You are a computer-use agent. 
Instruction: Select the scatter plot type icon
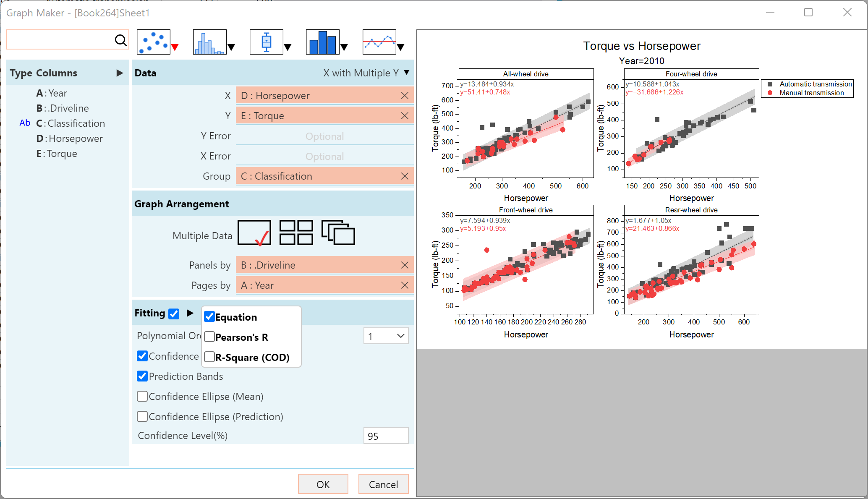click(154, 42)
